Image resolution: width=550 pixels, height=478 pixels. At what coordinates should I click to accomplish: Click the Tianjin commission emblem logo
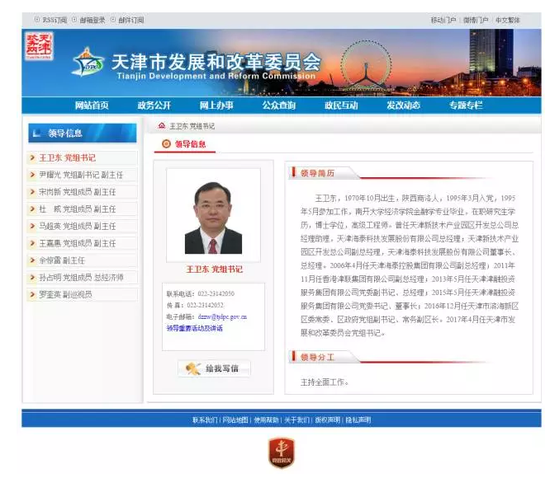88,62
